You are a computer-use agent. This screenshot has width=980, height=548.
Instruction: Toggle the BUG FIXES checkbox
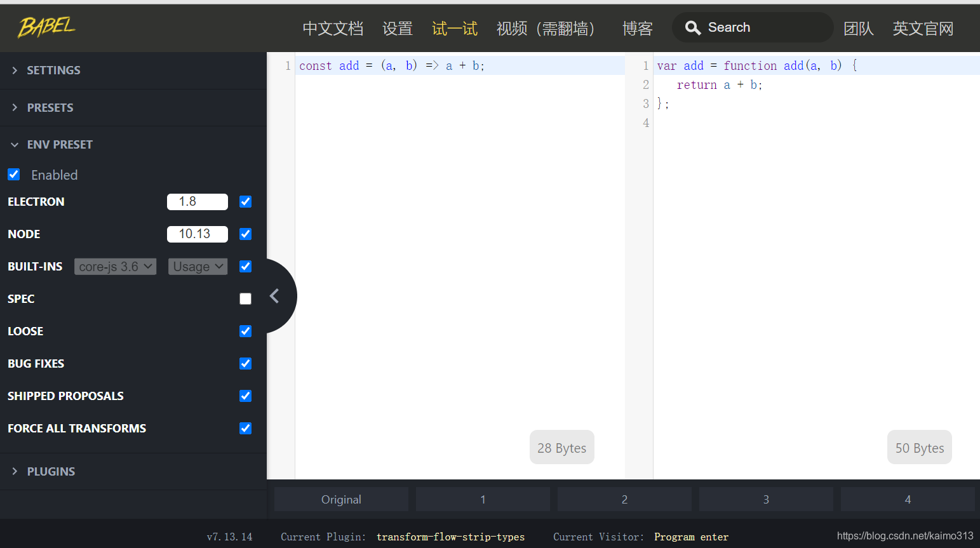(245, 363)
